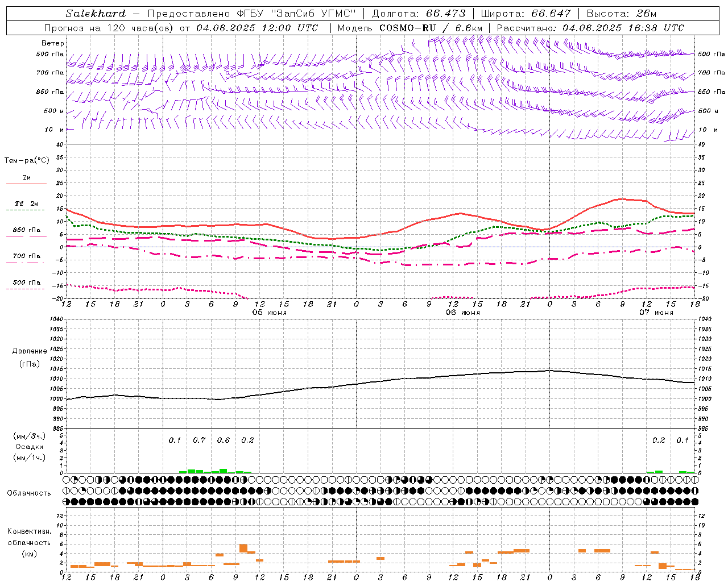
Task: Click the 'Td 2м' dew point legend entry
Action: 27,203
